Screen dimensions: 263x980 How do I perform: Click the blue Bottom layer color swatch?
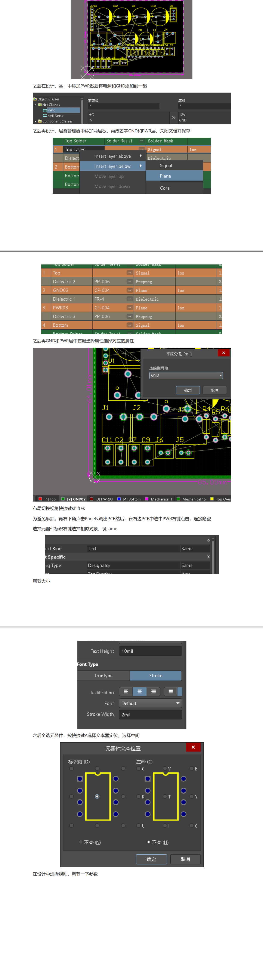pyautogui.click(x=119, y=499)
